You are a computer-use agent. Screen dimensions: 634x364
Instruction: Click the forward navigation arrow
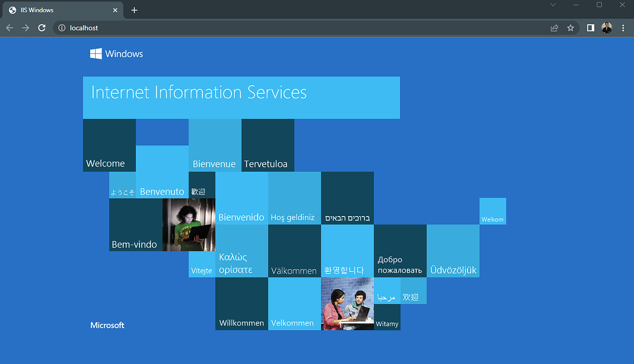pos(25,27)
